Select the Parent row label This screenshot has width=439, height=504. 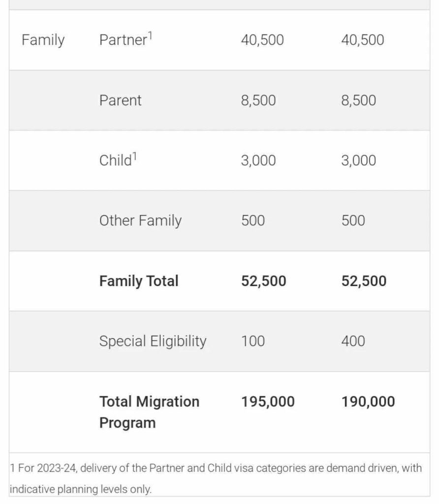(120, 100)
